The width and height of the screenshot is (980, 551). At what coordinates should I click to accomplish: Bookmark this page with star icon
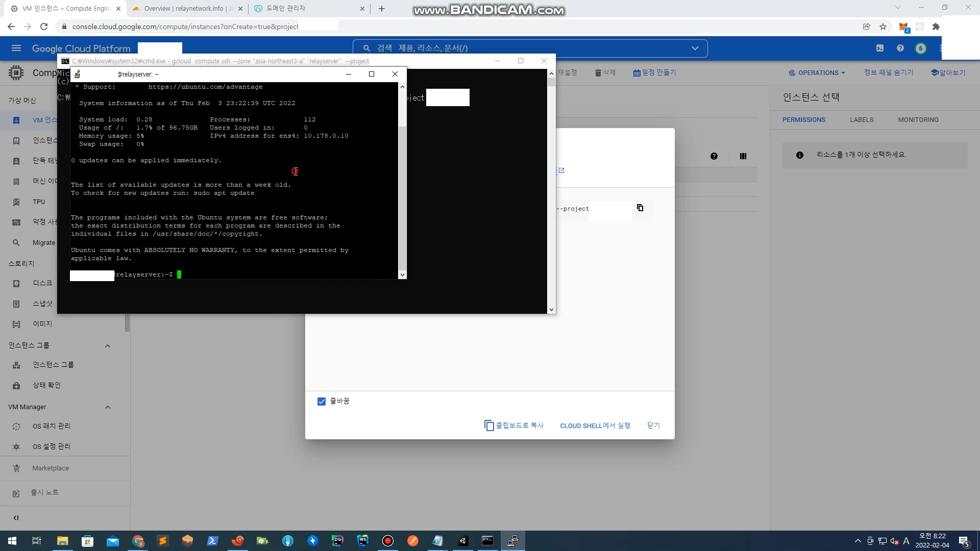pyautogui.click(x=883, y=27)
